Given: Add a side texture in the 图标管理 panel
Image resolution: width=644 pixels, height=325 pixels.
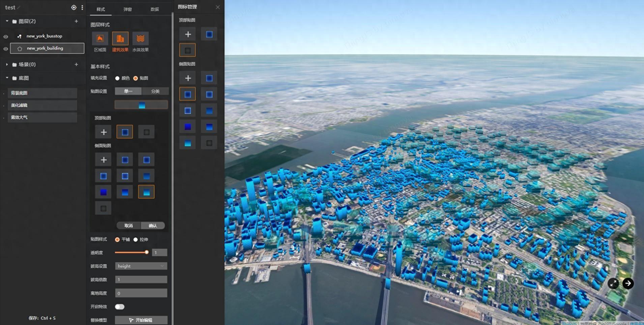Looking at the screenshot, I should (188, 78).
